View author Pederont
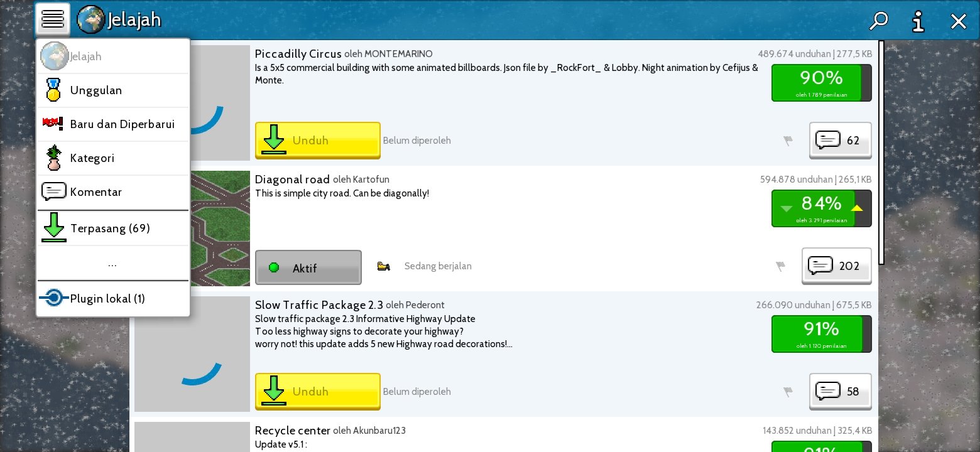The image size is (980, 452). (424, 306)
